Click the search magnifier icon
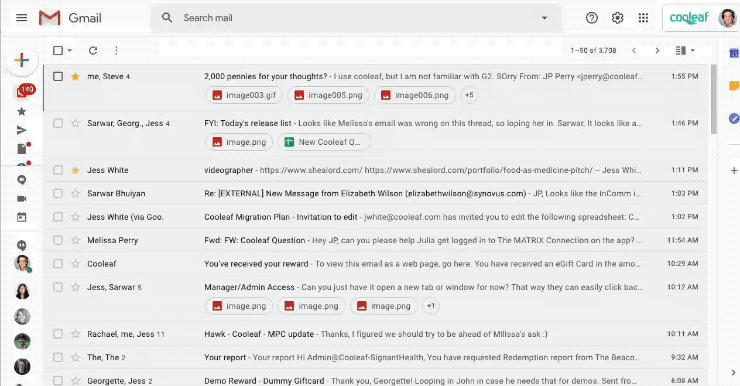The image size is (740, 386). point(167,18)
